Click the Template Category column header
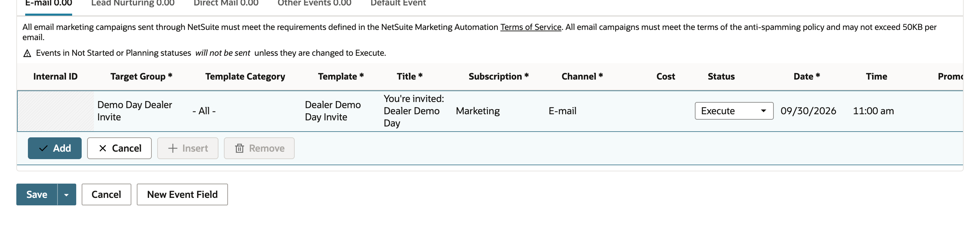Viewport: 980px width, 238px height. coord(245,76)
